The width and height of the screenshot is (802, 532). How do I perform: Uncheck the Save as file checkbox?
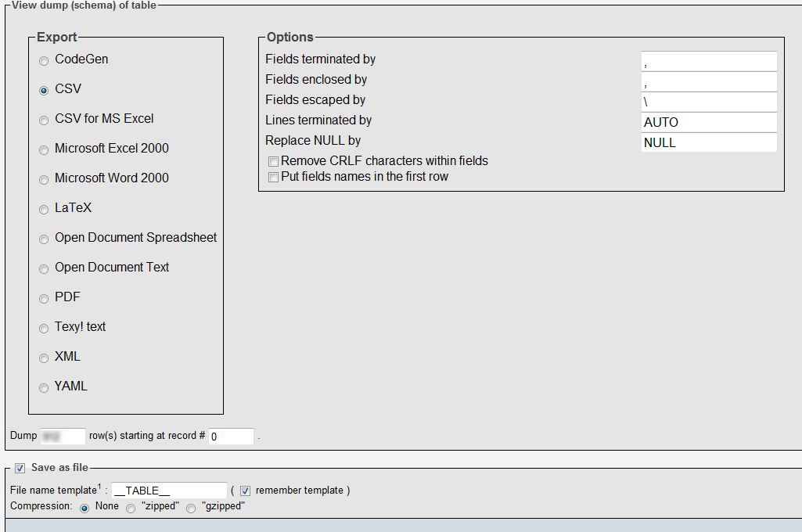(20, 468)
